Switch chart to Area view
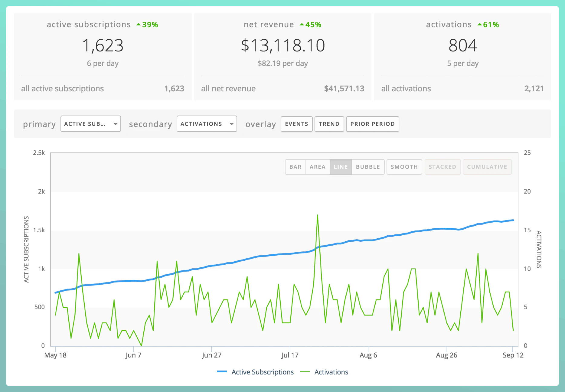The height and width of the screenshot is (392, 565). click(x=318, y=167)
